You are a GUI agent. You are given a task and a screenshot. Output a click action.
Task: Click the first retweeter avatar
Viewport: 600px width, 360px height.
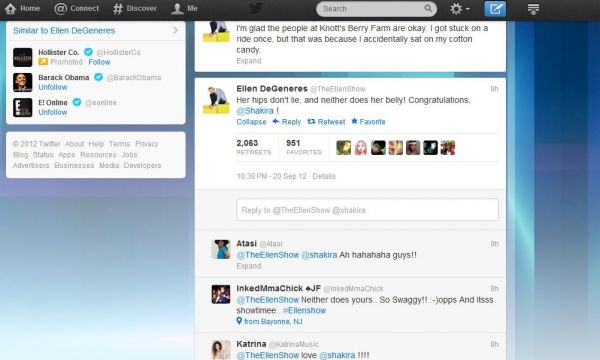(344, 148)
